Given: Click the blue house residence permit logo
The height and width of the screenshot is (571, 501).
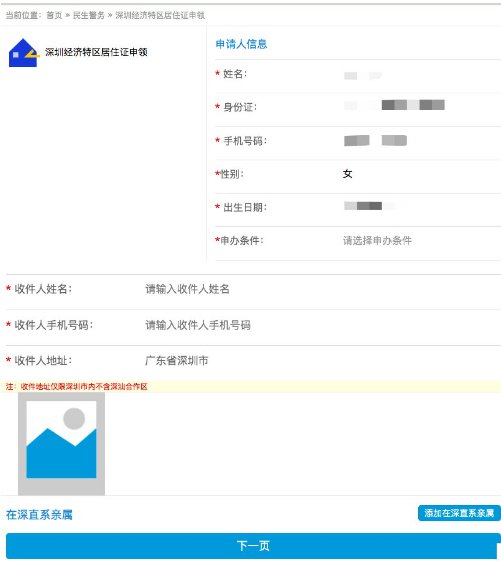Looking at the screenshot, I should tap(24, 53).
